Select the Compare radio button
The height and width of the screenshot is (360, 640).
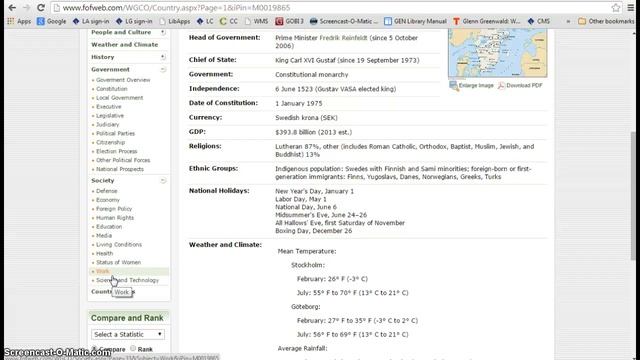(94, 349)
